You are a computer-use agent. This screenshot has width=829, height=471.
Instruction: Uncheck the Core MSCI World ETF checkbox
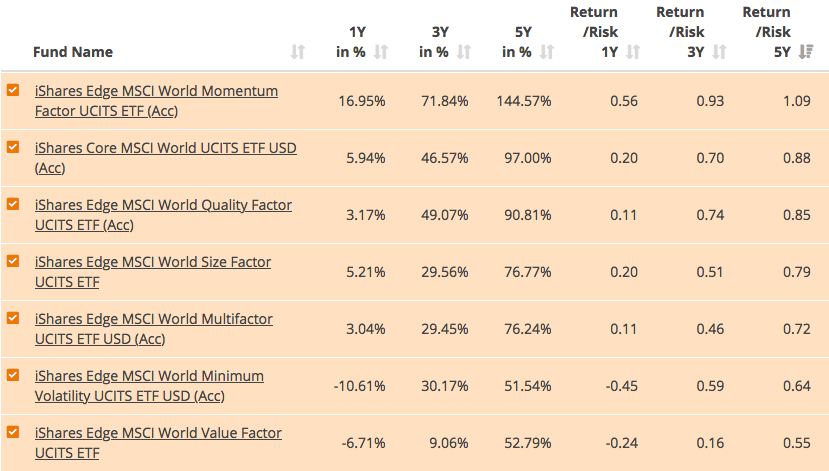pyautogui.click(x=13, y=147)
